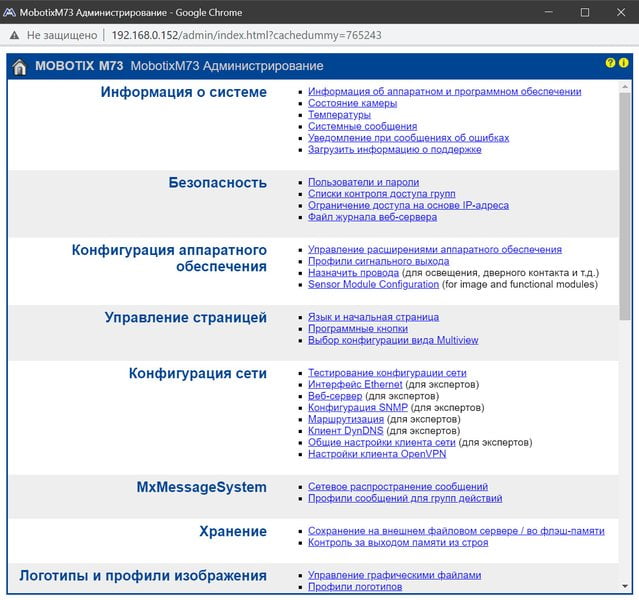
Task: Open the yellow question mark help icon
Action: [x=610, y=63]
